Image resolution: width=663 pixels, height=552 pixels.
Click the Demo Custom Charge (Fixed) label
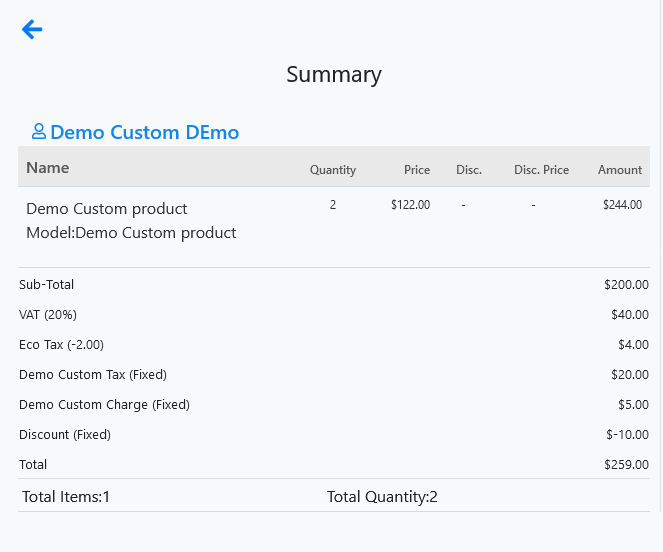coord(104,405)
